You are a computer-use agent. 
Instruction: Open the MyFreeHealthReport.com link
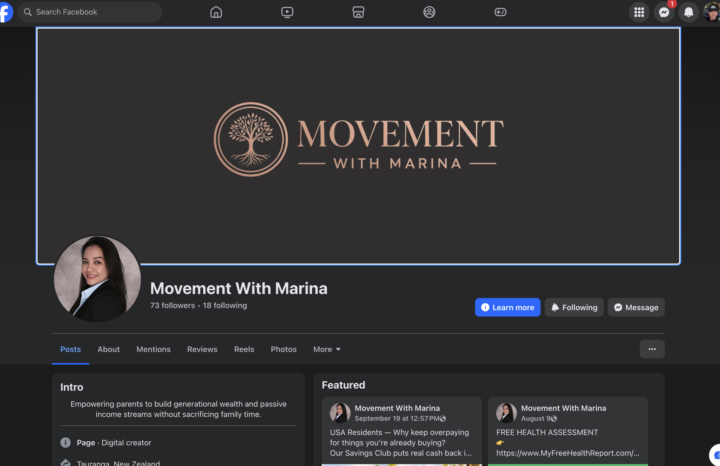[x=568, y=453]
